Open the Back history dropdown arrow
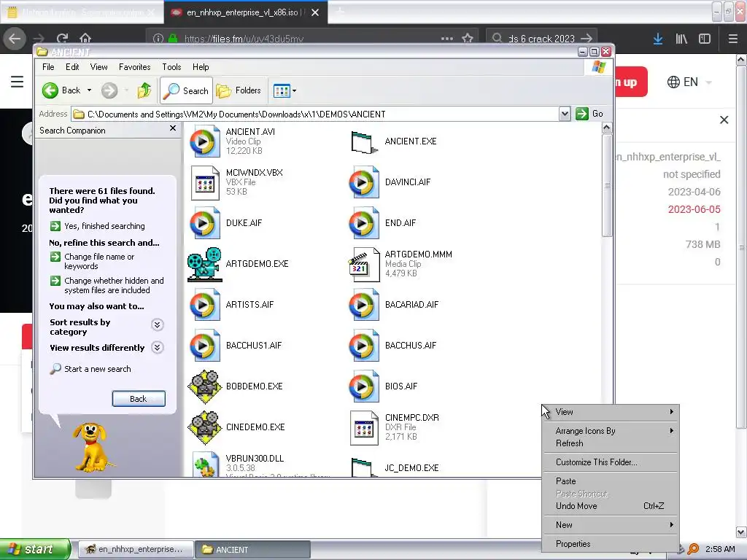Image resolution: width=747 pixels, height=560 pixels. click(x=89, y=90)
